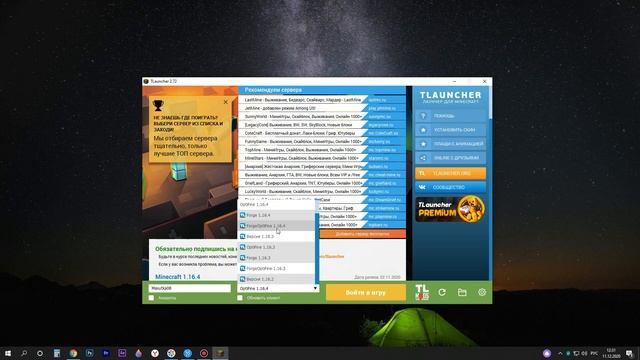Image resolution: width=640 pixels, height=360 pixels.
Task: Open the Windows Start menu
Action: click(8, 353)
